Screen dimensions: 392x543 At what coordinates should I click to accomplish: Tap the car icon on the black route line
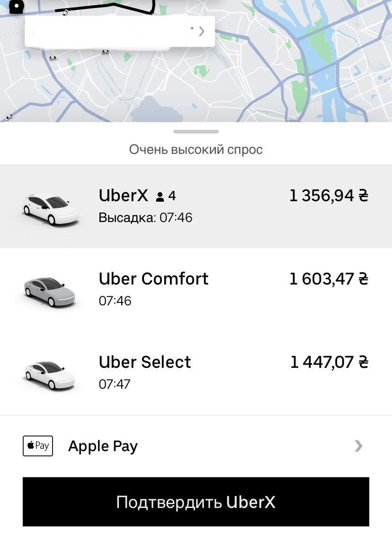(x=65, y=12)
